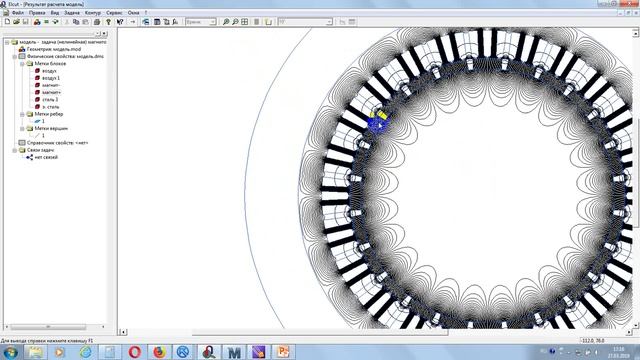Click the coordinates readout in status bar
Image resolution: width=640 pixels, height=360 pixels.
[x=594, y=340]
